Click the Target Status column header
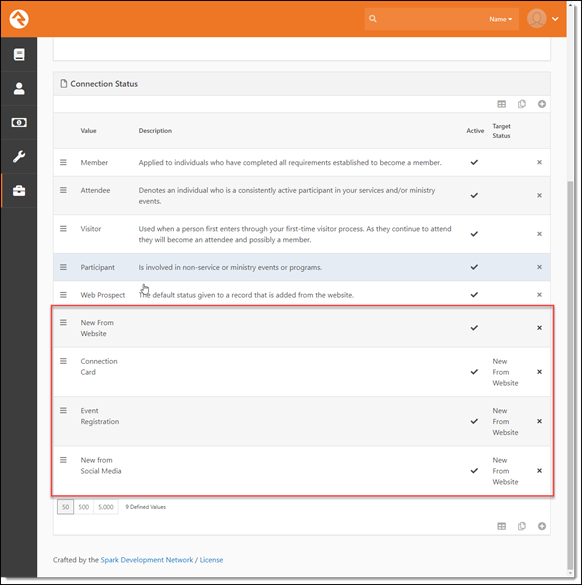This screenshot has height=585, width=582. [501, 131]
